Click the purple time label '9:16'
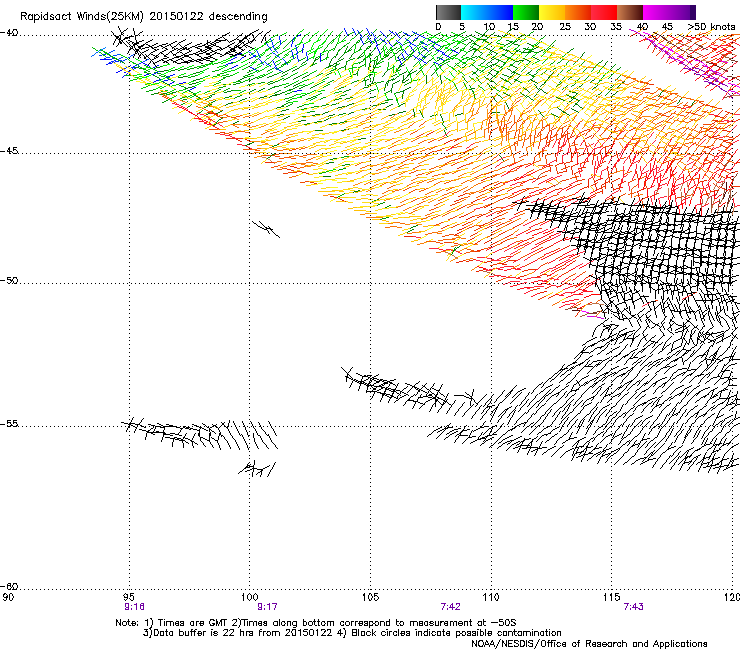This screenshot has width=740, height=650. pyautogui.click(x=134, y=607)
